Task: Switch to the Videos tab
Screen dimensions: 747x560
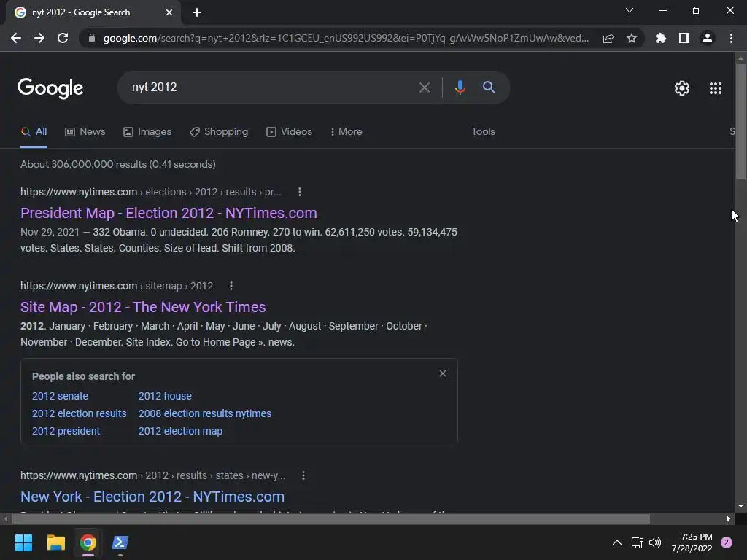Action: (x=289, y=132)
